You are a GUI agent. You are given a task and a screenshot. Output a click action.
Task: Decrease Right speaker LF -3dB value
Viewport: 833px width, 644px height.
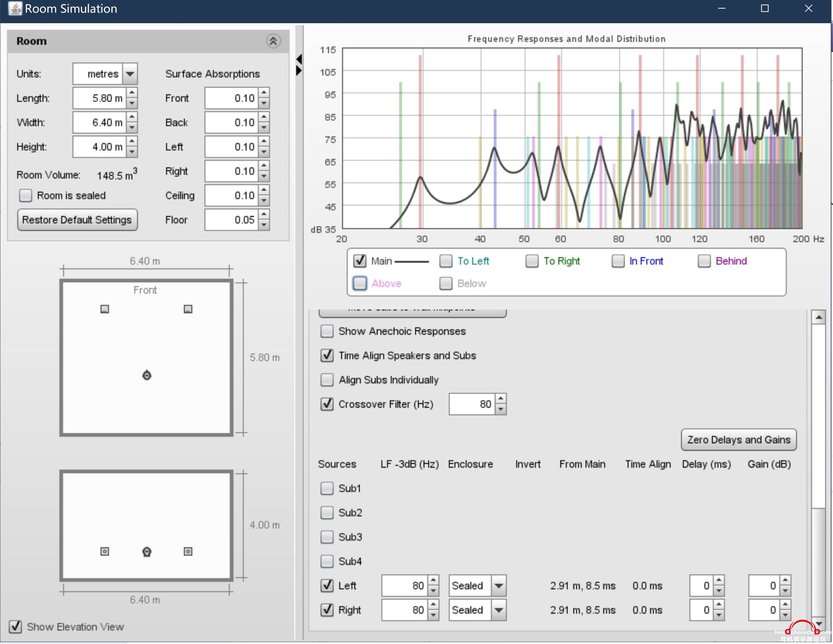point(433,616)
